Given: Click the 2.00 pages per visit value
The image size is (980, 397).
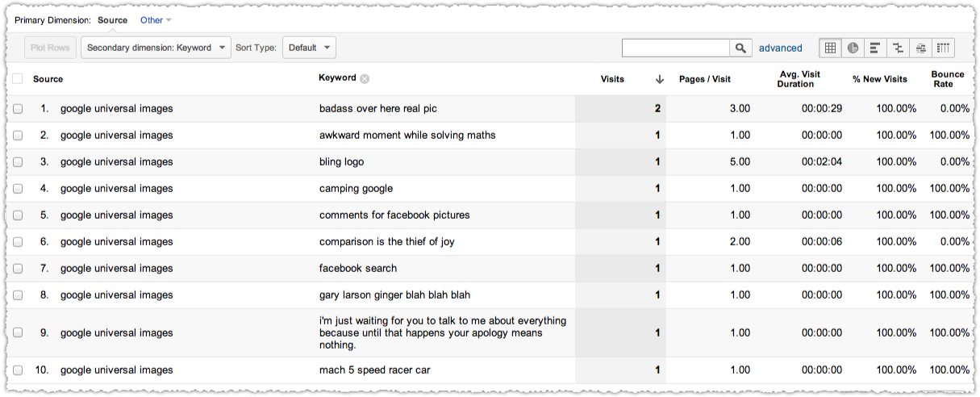Looking at the screenshot, I should pos(740,242).
